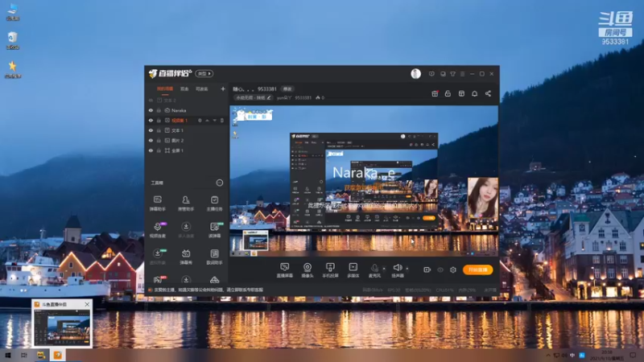Open the user avatar in title bar

click(415, 74)
